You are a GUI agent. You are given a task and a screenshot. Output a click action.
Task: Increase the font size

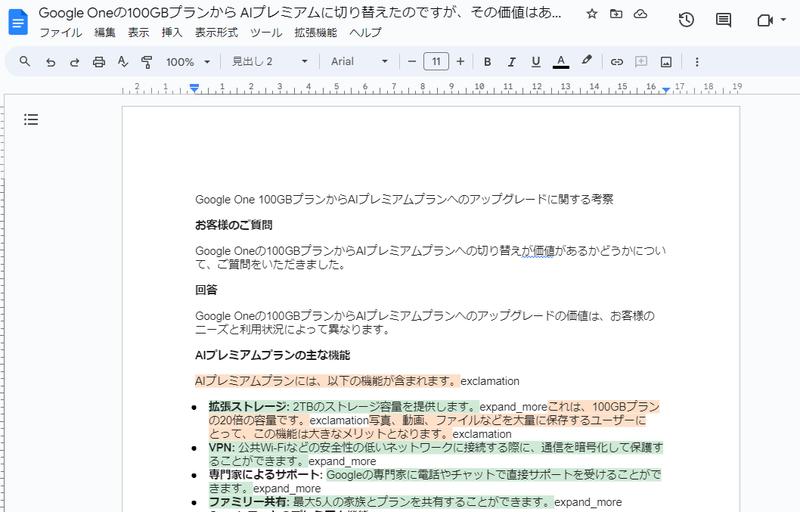tap(460, 62)
